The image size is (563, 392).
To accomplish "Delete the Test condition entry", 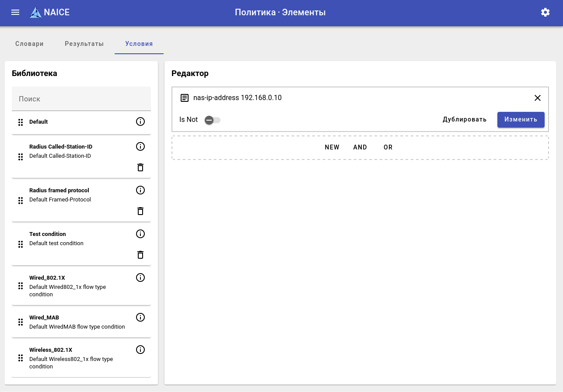I will click(140, 255).
